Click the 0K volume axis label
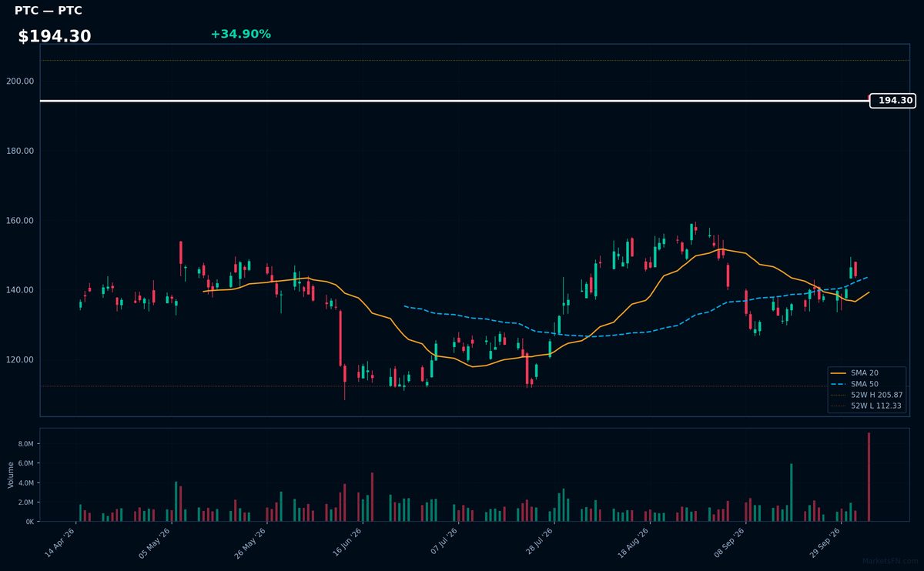The image size is (924, 571). [x=29, y=522]
